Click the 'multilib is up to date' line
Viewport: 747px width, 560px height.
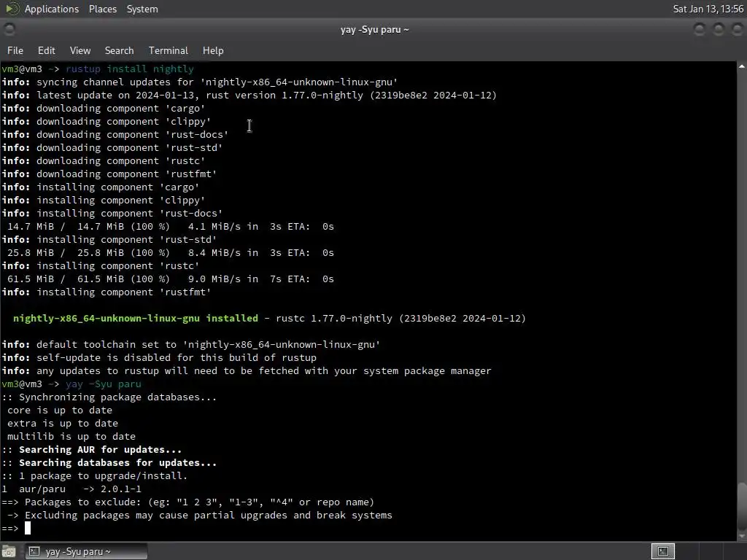pyautogui.click(x=71, y=437)
